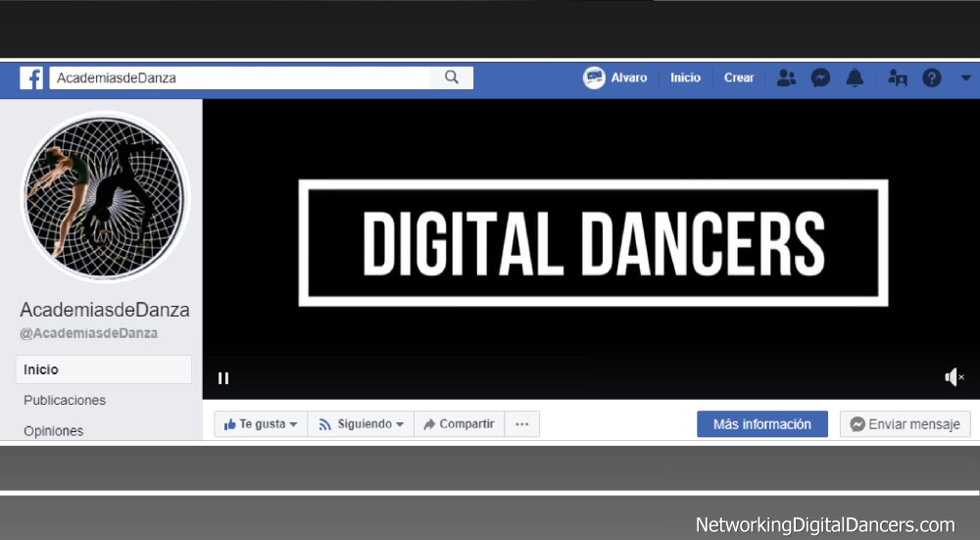Pause the cover video
This screenshot has width=980, height=540.
[223, 378]
